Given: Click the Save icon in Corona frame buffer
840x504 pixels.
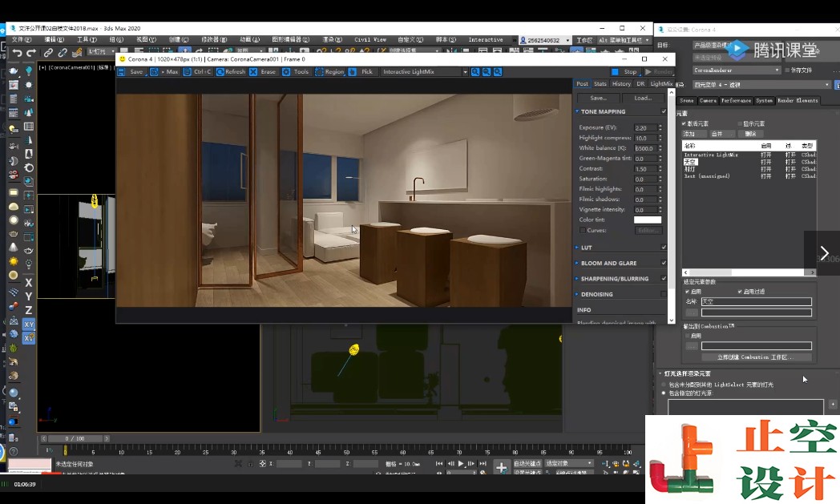Looking at the screenshot, I should point(121,72).
